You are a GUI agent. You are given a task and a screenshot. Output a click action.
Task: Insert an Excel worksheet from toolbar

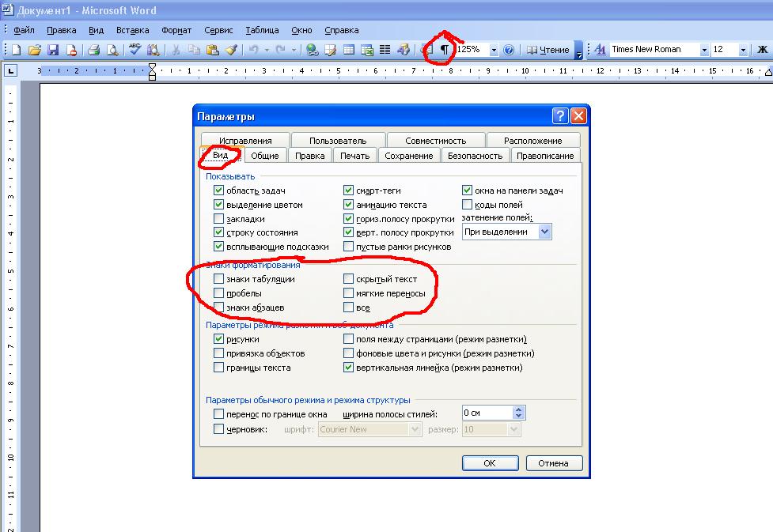tap(367, 50)
